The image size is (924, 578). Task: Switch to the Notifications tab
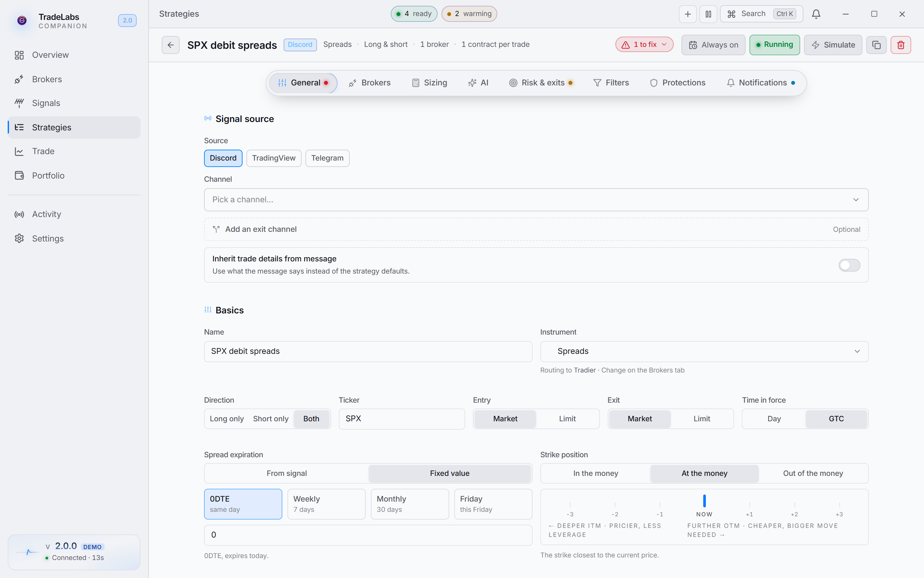pyautogui.click(x=761, y=83)
